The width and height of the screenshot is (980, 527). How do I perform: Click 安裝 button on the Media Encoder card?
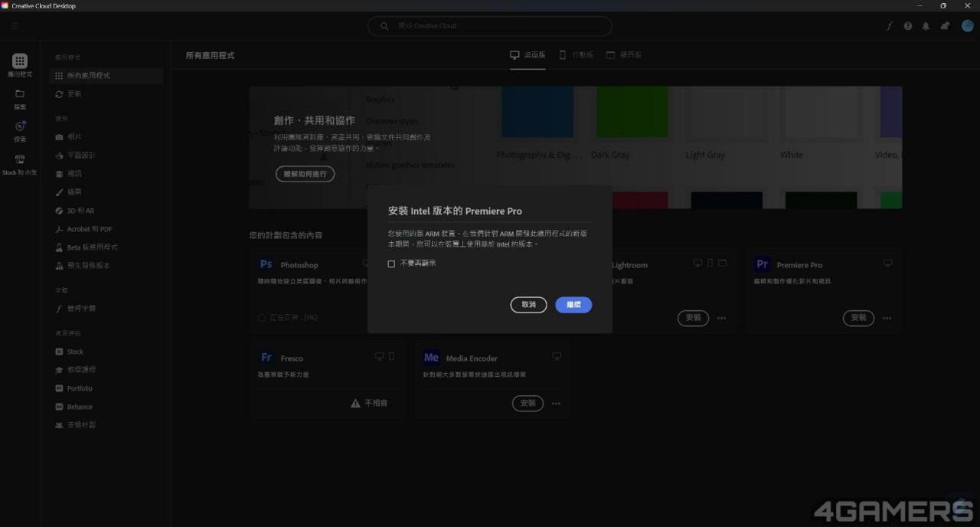528,404
